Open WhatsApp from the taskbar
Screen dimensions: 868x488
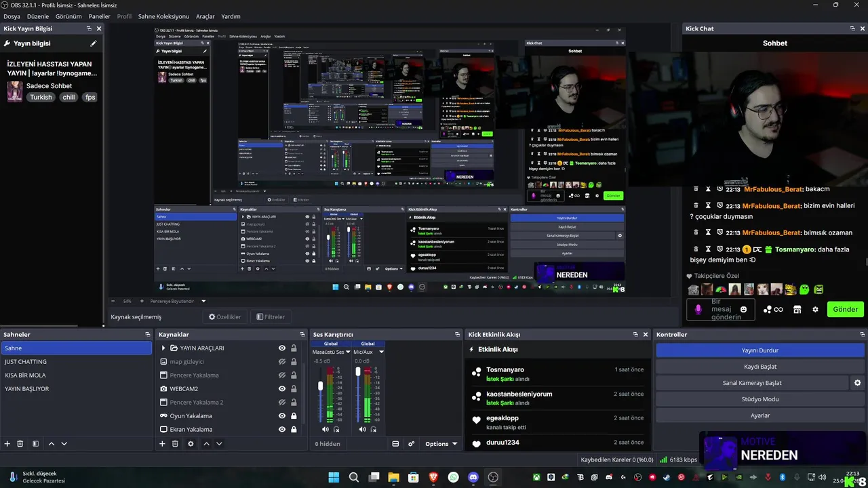pos(453,477)
